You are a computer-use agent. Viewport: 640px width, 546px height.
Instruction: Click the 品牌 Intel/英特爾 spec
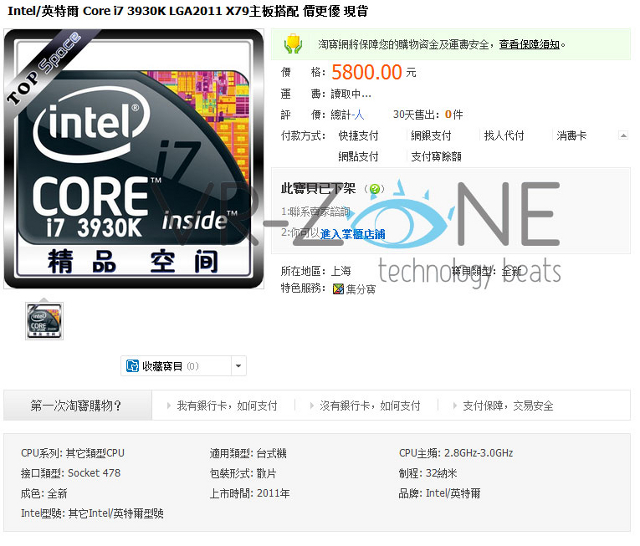point(440,493)
